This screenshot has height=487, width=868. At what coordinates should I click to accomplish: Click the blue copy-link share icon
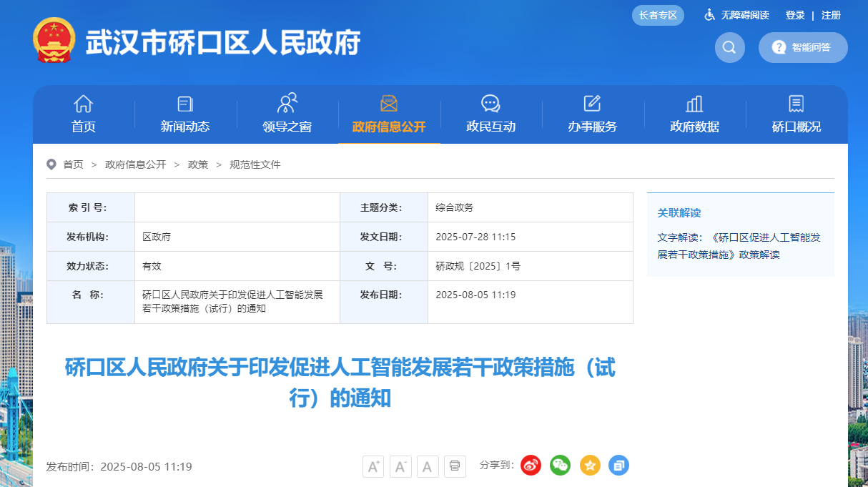618,466
